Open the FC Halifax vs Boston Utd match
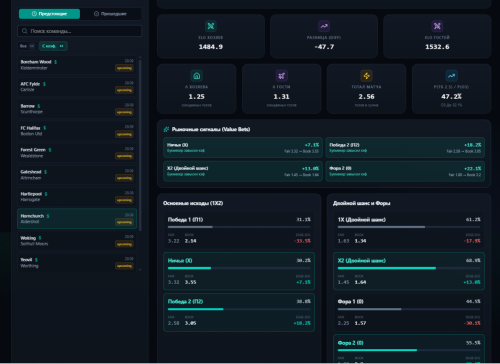 [x=77, y=131]
